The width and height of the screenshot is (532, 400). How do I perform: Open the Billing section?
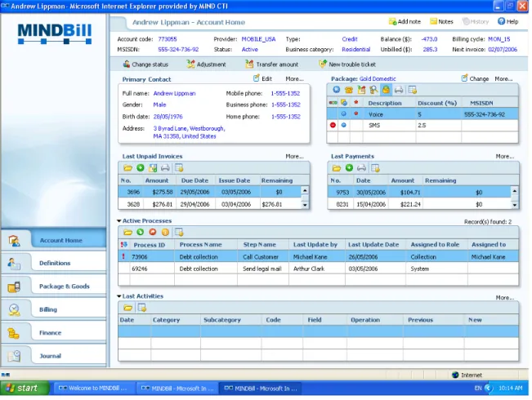tap(48, 309)
